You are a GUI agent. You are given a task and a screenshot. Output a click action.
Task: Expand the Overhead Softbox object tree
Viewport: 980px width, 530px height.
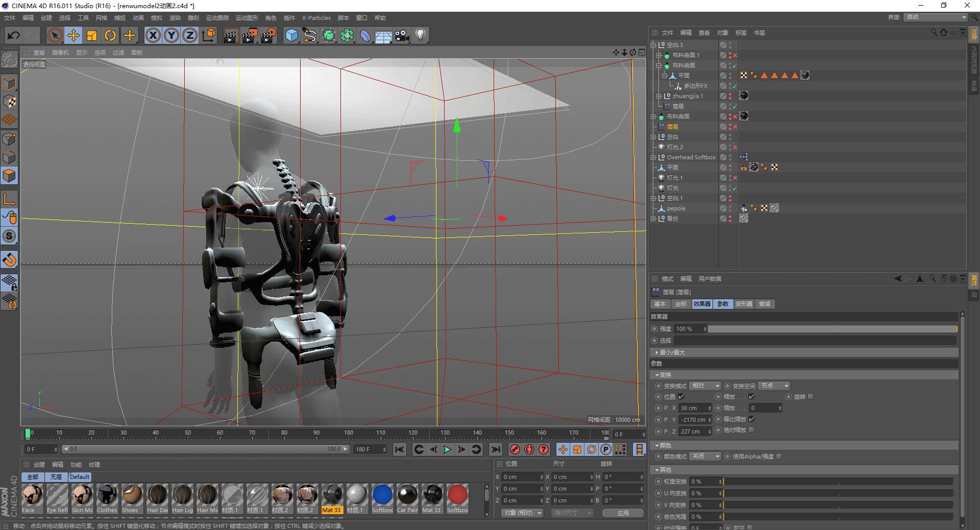653,157
